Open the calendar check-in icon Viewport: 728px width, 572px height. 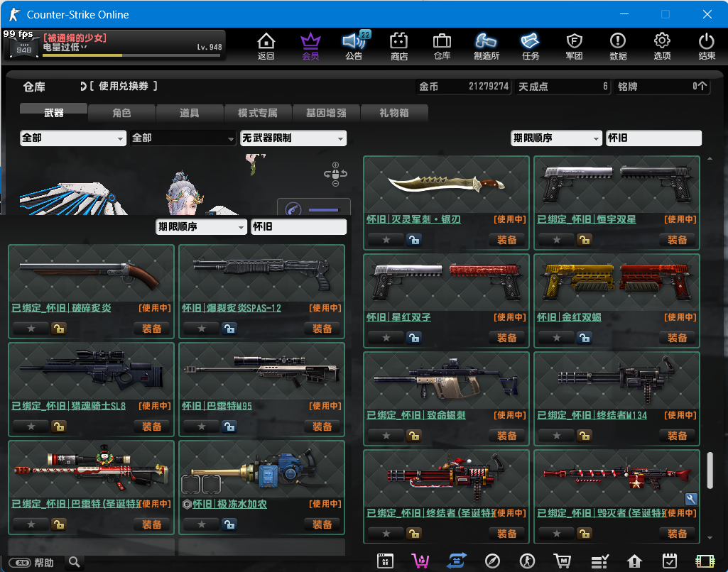coord(670,561)
